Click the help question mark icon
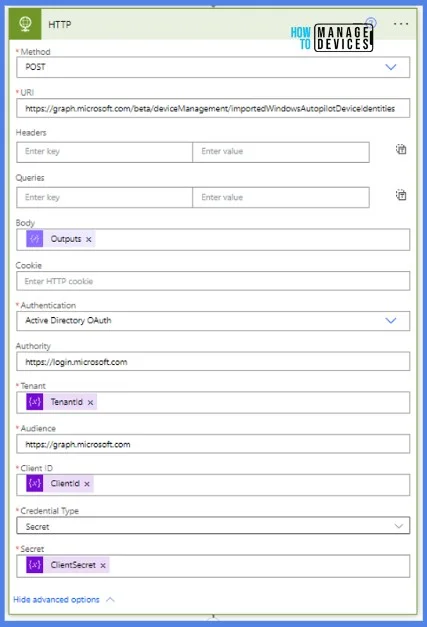The height and width of the screenshot is (627, 427). (x=371, y=22)
